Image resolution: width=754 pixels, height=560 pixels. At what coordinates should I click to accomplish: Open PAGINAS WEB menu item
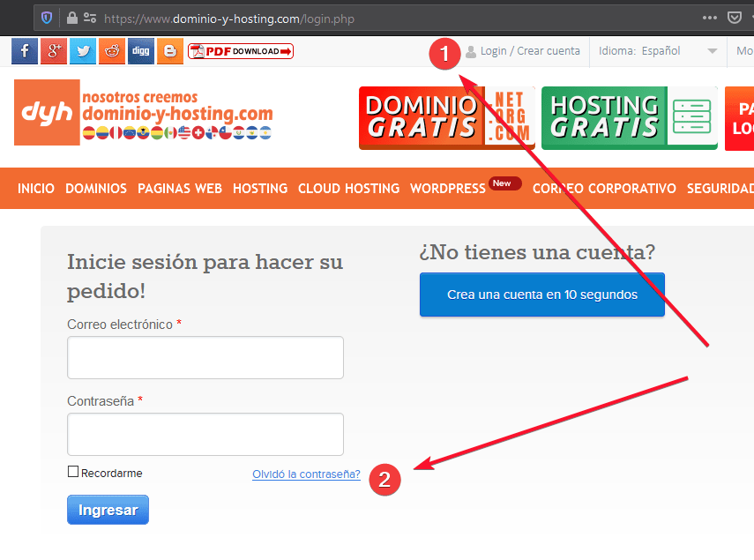pos(180,189)
